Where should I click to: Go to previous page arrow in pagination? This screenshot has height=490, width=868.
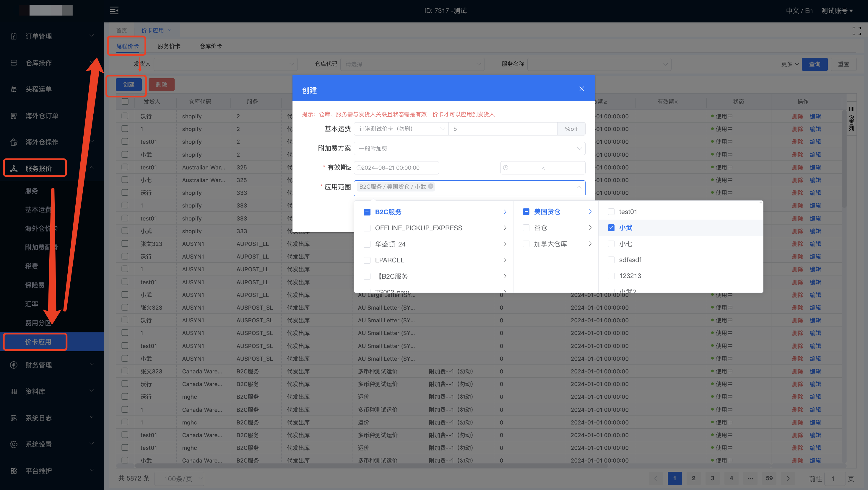tap(656, 478)
